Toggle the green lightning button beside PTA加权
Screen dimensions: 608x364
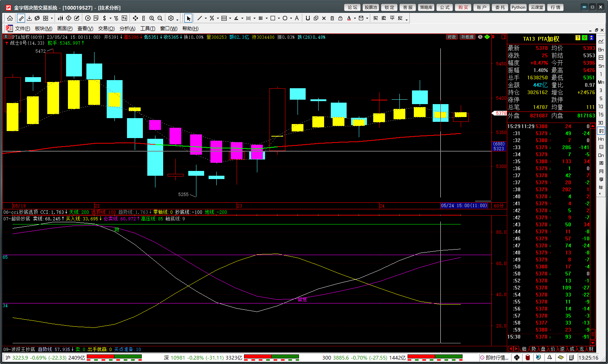(x=584, y=38)
